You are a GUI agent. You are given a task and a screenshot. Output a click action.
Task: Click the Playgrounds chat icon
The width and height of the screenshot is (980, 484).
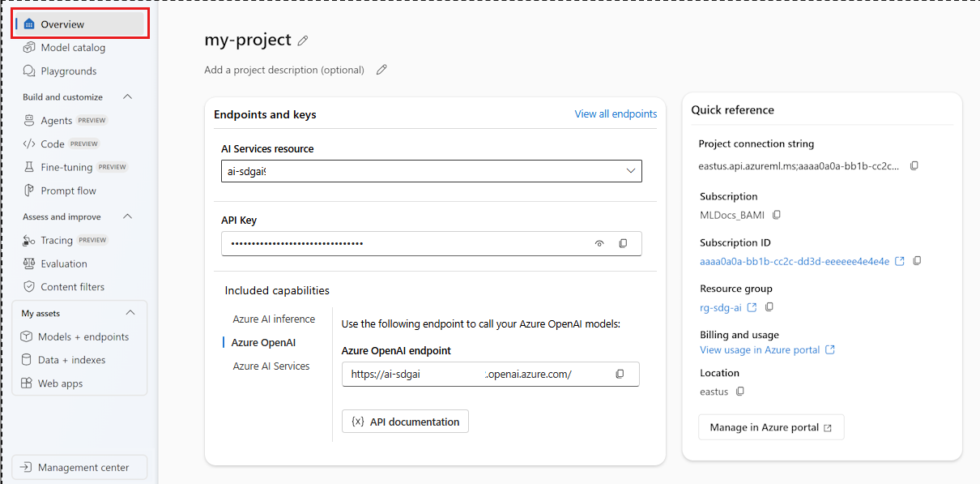click(x=29, y=71)
